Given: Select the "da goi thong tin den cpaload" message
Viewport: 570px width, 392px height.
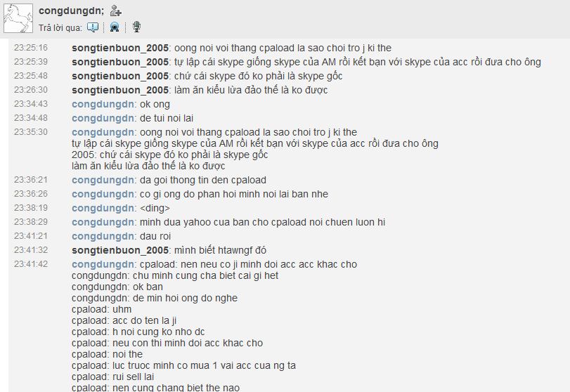Looking at the screenshot, I should pos(203,181).
